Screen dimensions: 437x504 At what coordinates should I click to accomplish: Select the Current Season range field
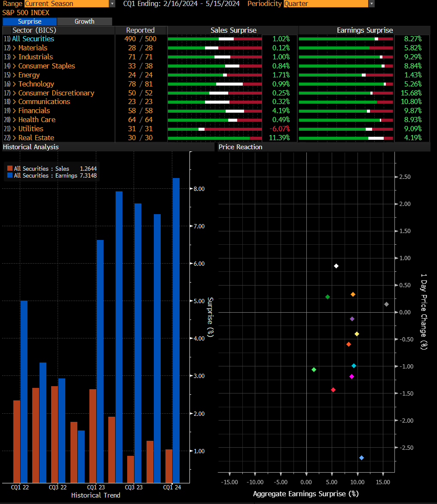67,3
